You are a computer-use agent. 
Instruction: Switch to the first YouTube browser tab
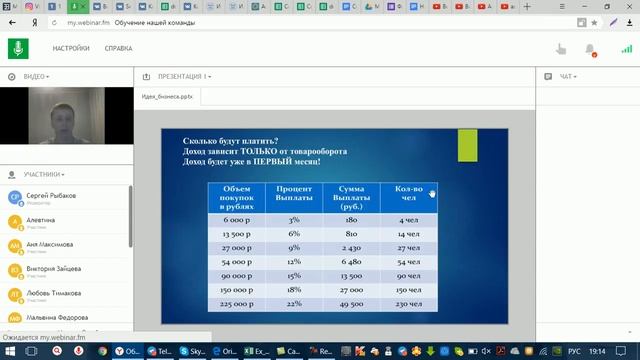click(440, 7)
